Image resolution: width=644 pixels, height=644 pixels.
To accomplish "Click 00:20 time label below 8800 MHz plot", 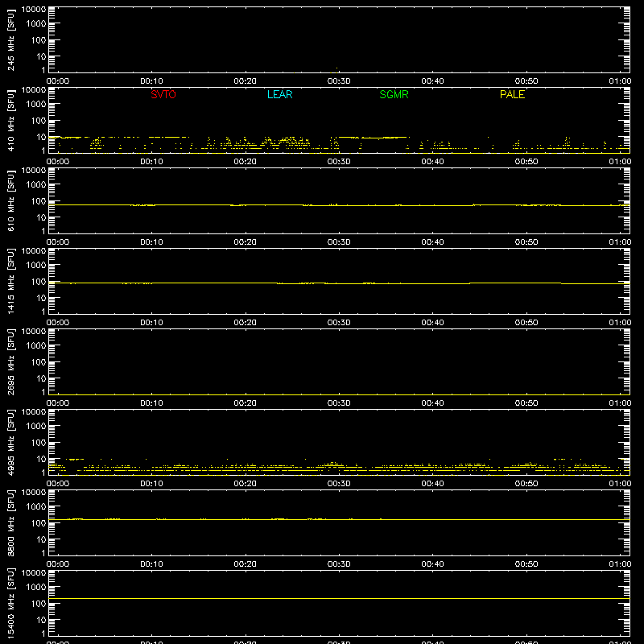I will (x=246, y=564).
